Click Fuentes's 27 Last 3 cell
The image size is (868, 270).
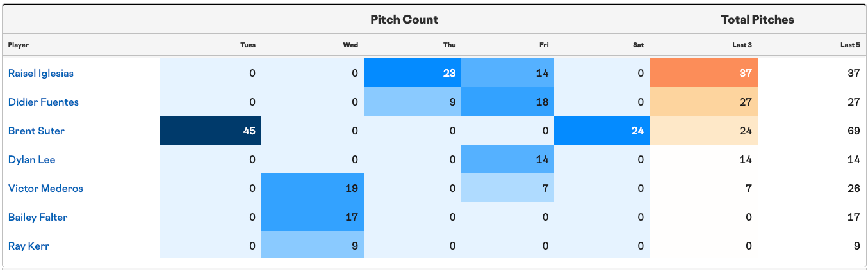pyautogui.click(x=703, y=102)
